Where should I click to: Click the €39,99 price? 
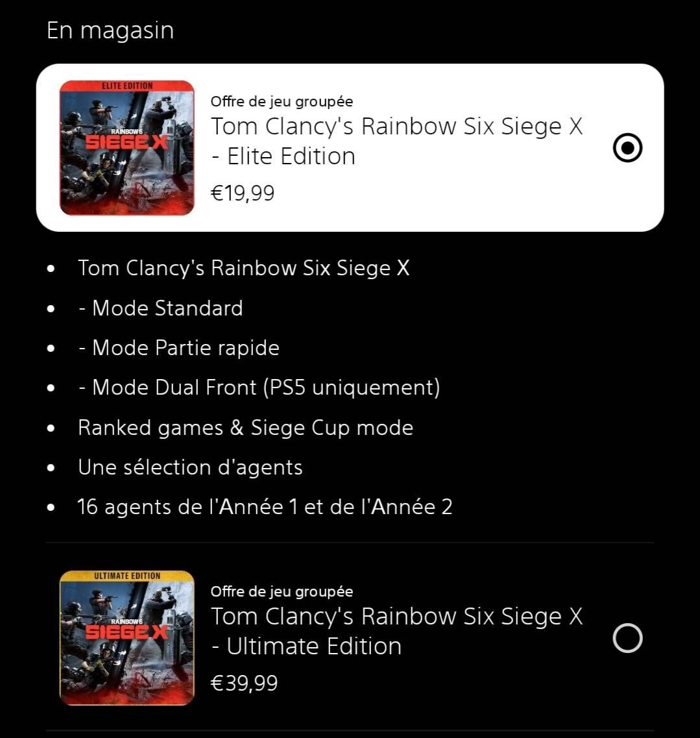[x=244, y=683]
